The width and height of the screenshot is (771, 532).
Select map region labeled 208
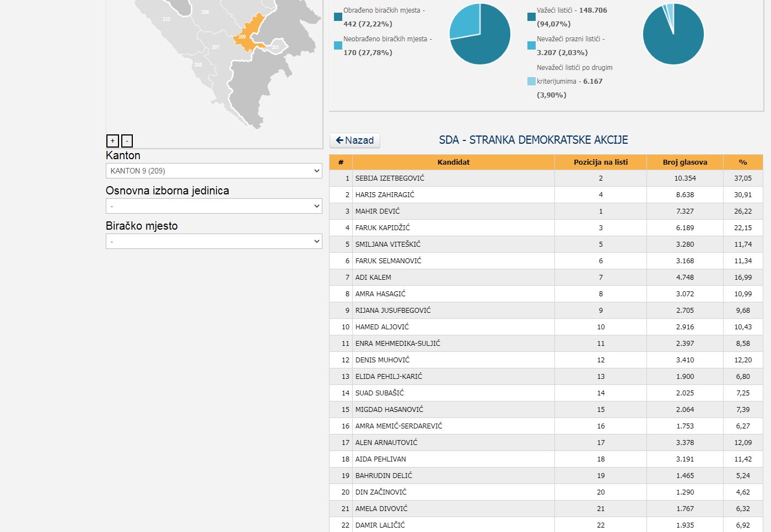tap(198, 65)
